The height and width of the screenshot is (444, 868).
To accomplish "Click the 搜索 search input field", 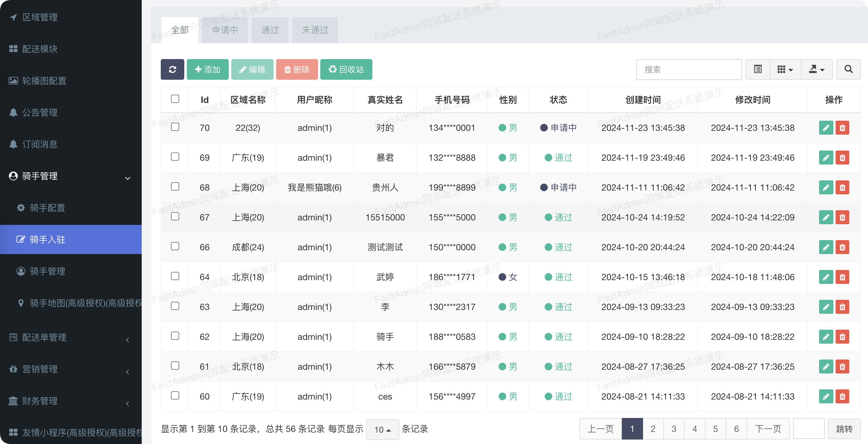I will (688, 70).
